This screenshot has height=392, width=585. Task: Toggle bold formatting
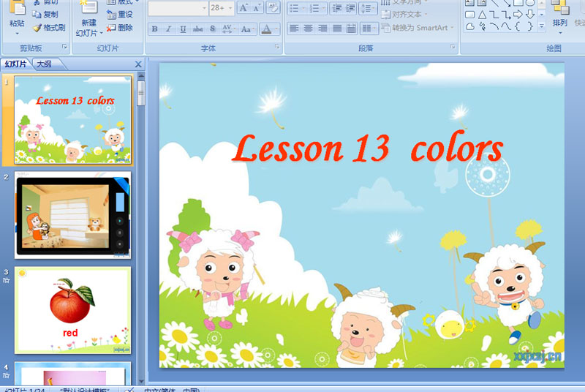pos(154,29)
